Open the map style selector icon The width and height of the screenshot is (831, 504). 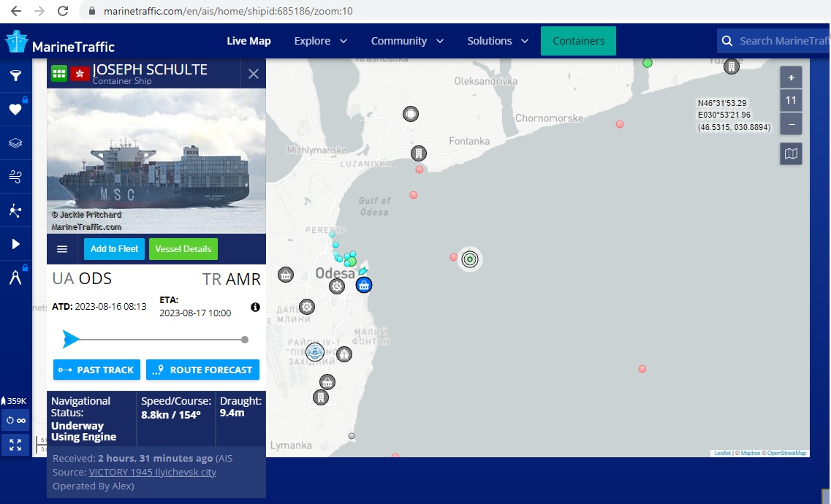(791, 154)
